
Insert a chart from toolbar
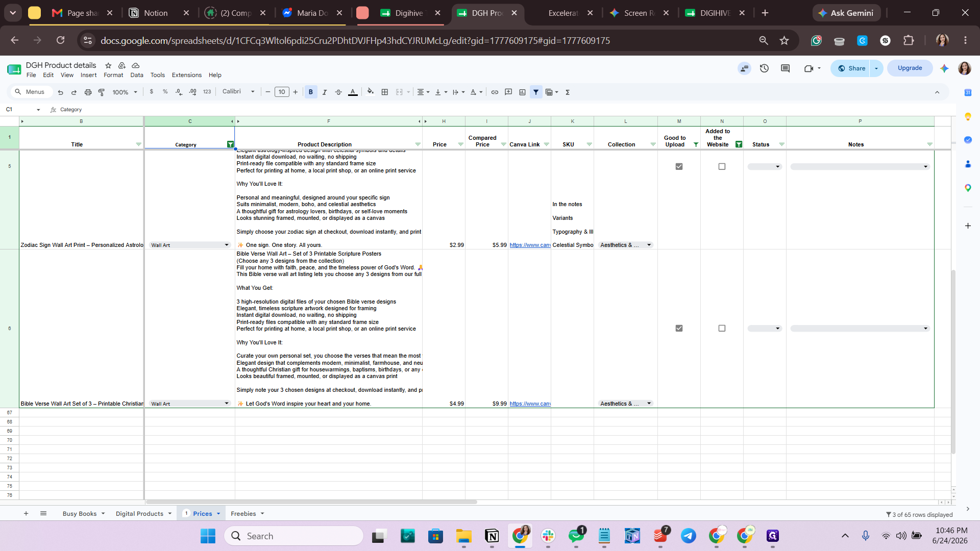tap(522, 92)
